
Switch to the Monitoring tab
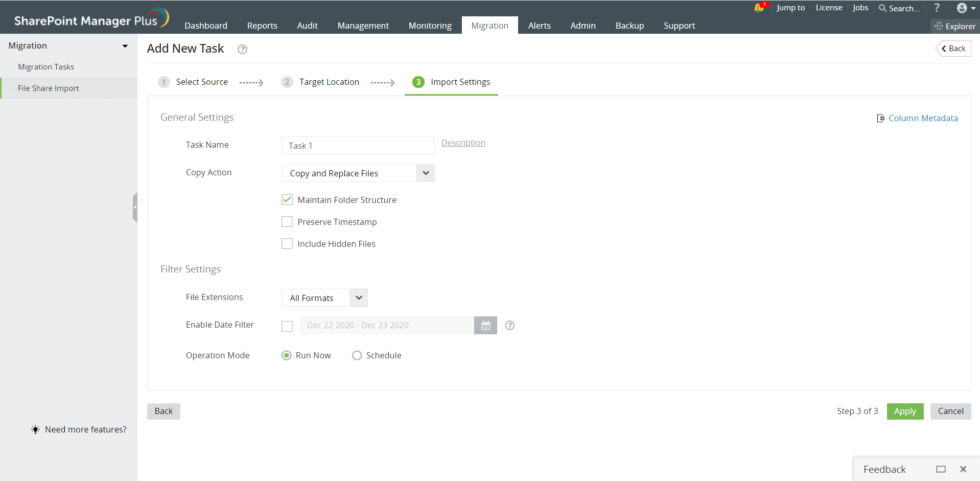430,26
